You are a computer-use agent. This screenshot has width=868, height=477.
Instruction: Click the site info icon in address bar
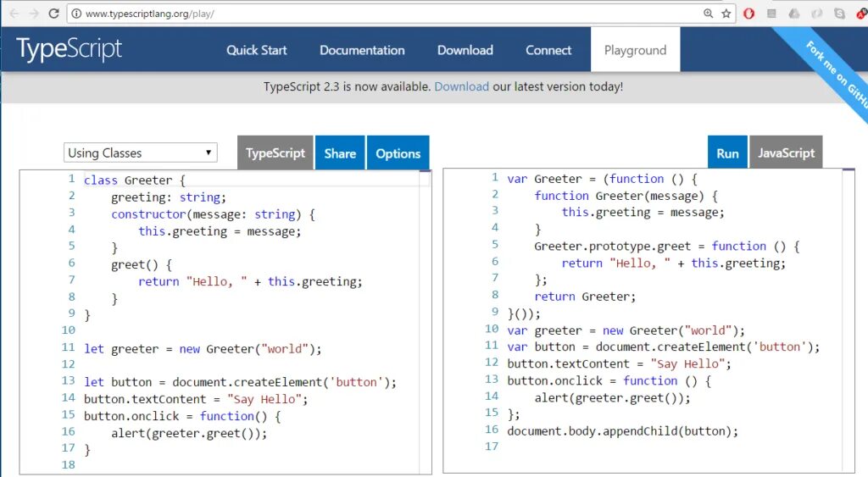(x=76, y=14)
